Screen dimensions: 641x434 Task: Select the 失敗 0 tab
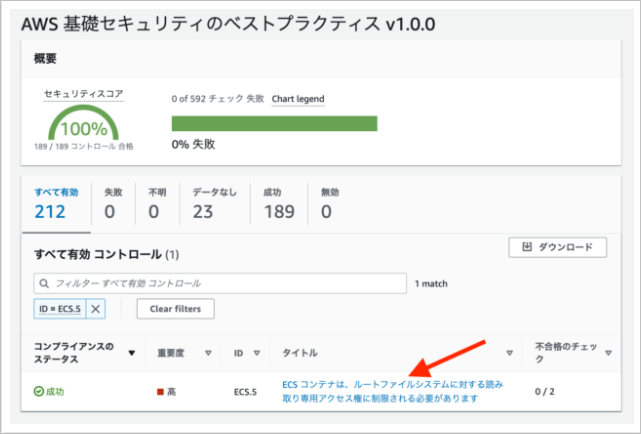point(113,204)
